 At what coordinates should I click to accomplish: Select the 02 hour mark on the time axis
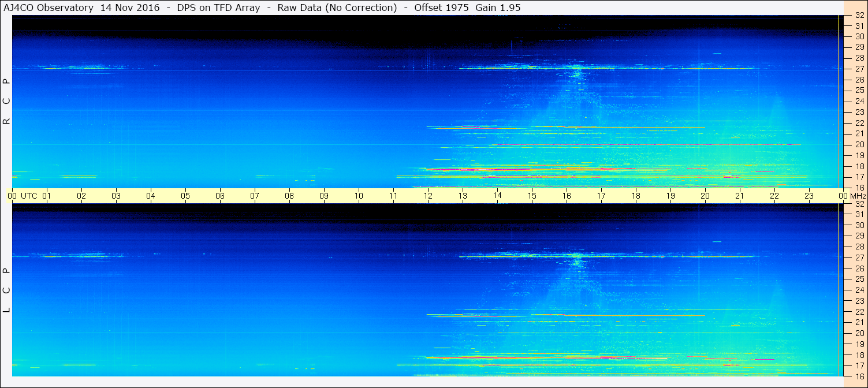click(x=81, y=196)
